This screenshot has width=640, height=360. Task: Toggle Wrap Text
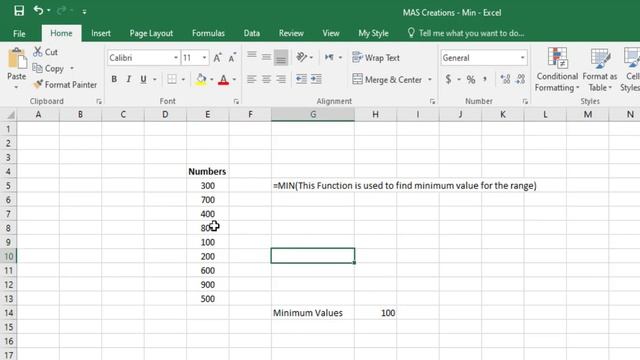click(x=376, y=58)
